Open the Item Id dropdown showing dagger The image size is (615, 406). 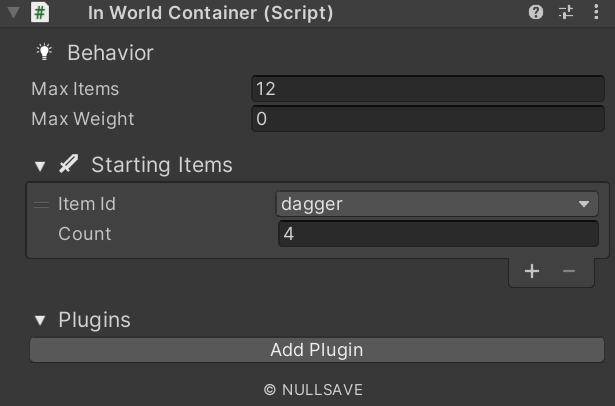(437, 204)
